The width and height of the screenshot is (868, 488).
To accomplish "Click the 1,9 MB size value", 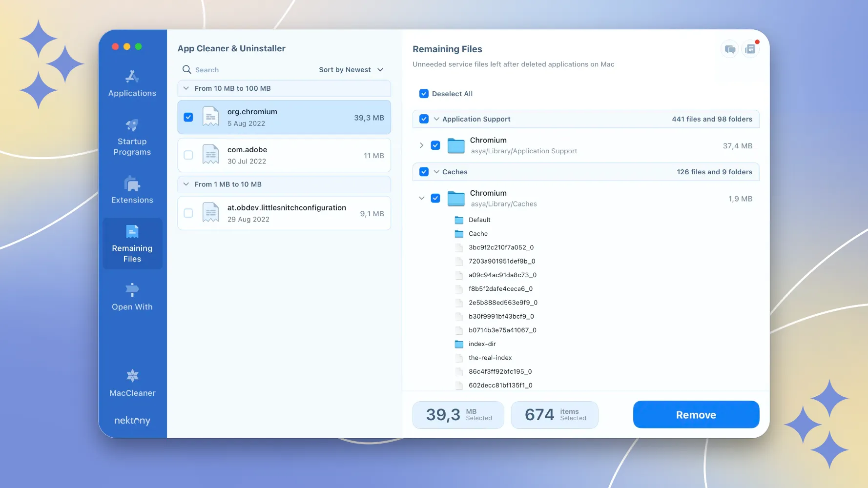I will (x=740, y=199).
